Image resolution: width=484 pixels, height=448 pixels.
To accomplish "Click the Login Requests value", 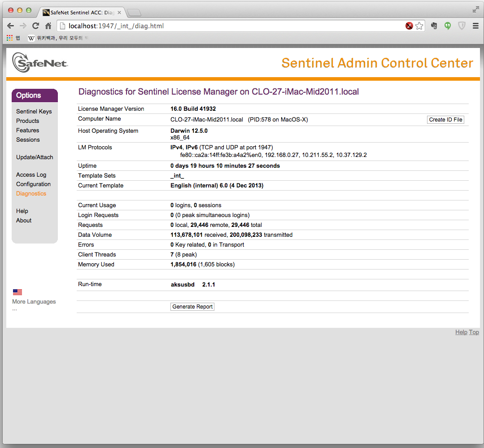I will pyautogui.click(x=210, y=215).
